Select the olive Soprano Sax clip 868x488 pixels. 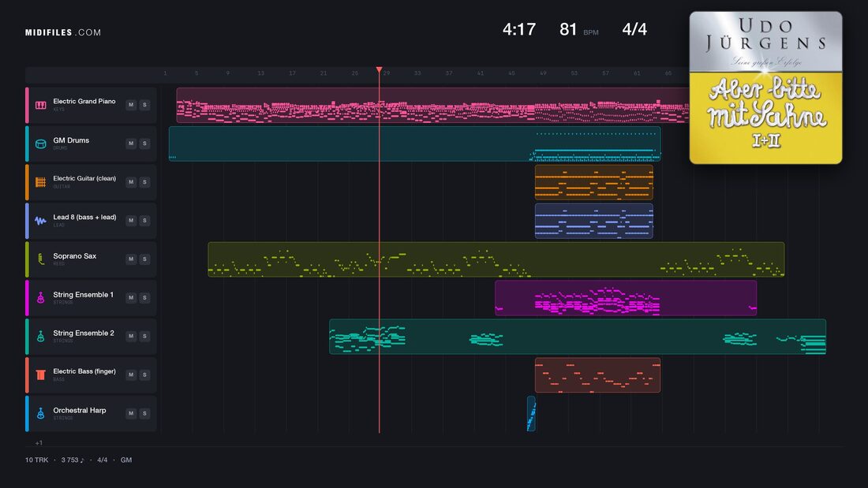point(496,259)
